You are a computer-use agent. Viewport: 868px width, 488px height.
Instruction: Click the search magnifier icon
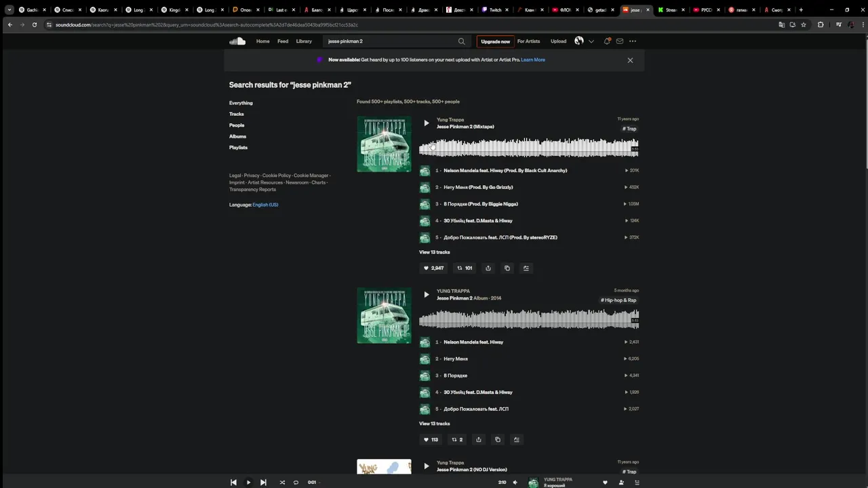(x=462, y=41)
